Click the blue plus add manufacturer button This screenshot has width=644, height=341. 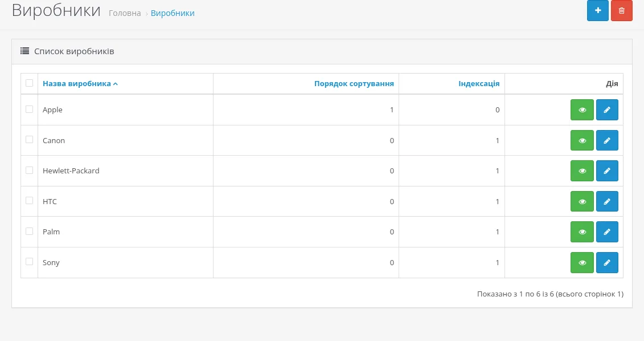point(597,11)
